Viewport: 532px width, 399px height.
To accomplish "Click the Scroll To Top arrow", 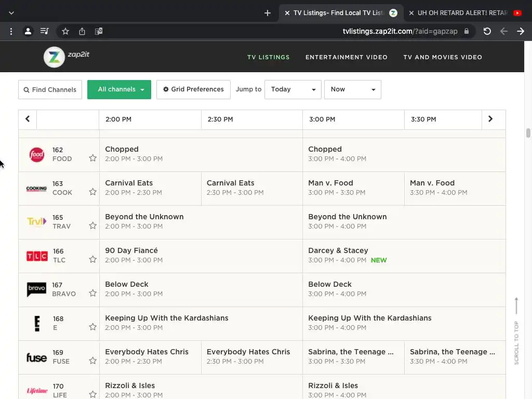I will [x=516, y=305].
